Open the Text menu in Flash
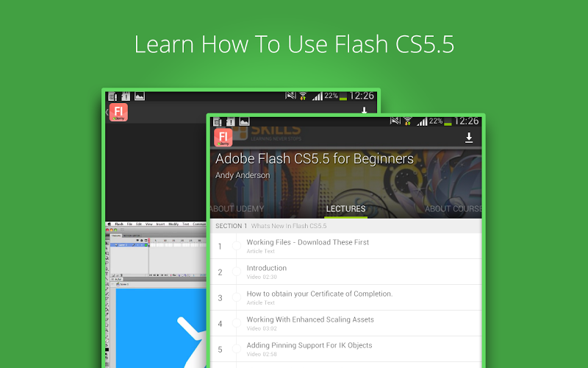The image size is (588, 368). click(x=186, y=224)
